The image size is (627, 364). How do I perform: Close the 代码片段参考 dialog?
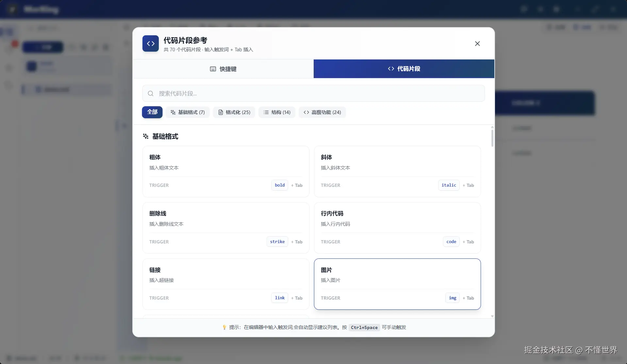477,43
